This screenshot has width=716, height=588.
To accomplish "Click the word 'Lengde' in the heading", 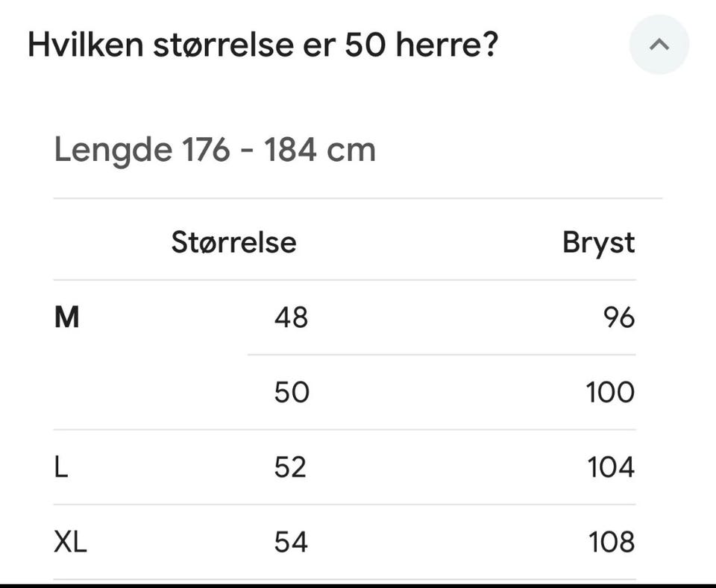I will [113, 151].
